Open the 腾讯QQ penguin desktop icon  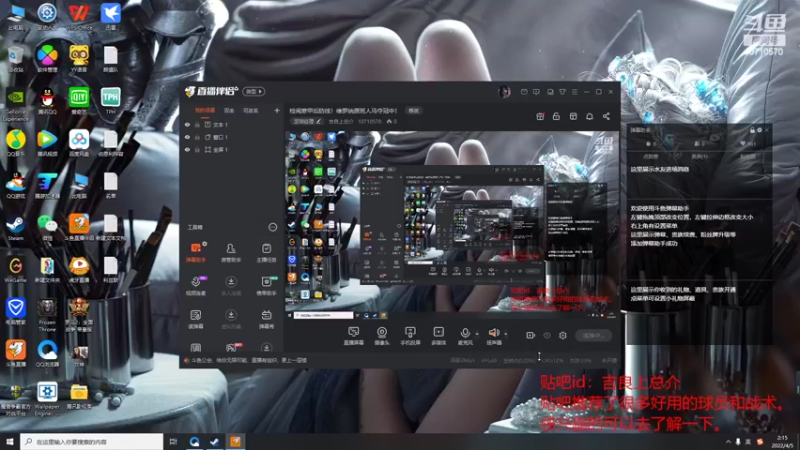47,101
